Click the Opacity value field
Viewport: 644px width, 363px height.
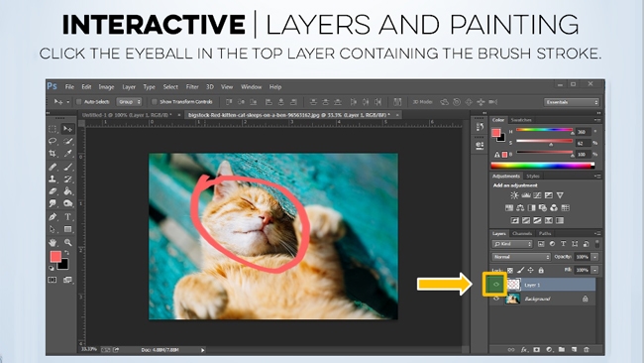coord(583,257)
